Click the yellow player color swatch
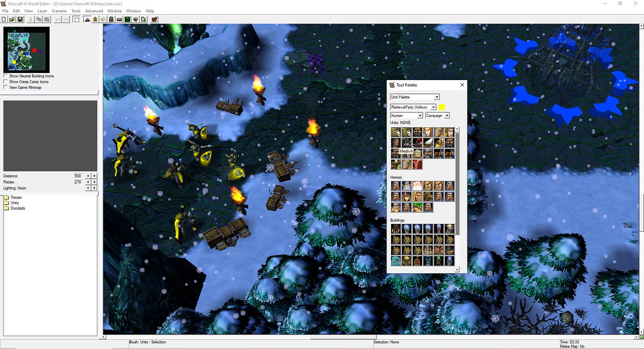This screenshot has width=644, height=349. click(442, 107)
